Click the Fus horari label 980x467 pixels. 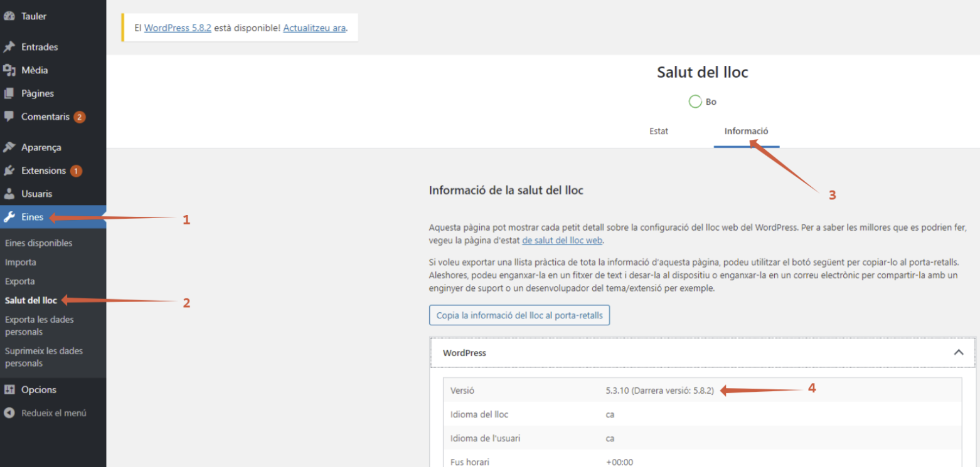click(x=470, y=462)
